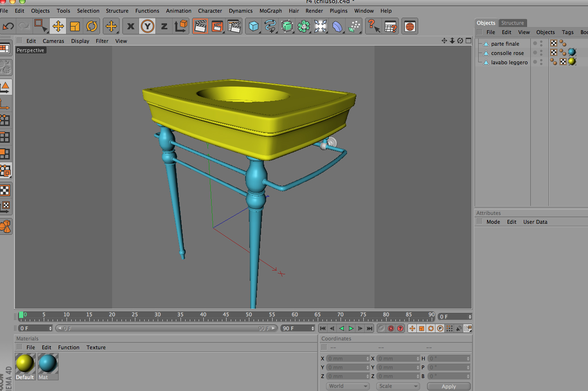Play the animation backward
The height and width of the screenshot is (391, 588).
point(342,328)
